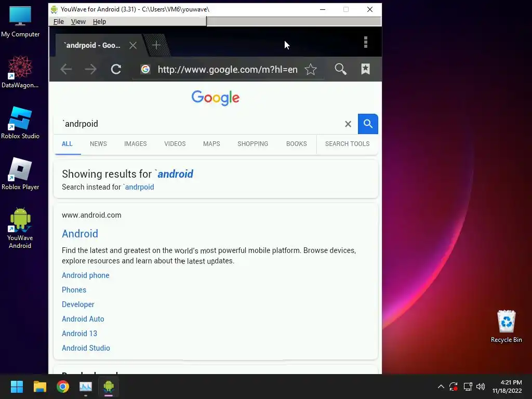The height and width of the screenshot is (399, 532).
Task: Open the volume speaker tray icon
Action: click(x=481, y=387)
